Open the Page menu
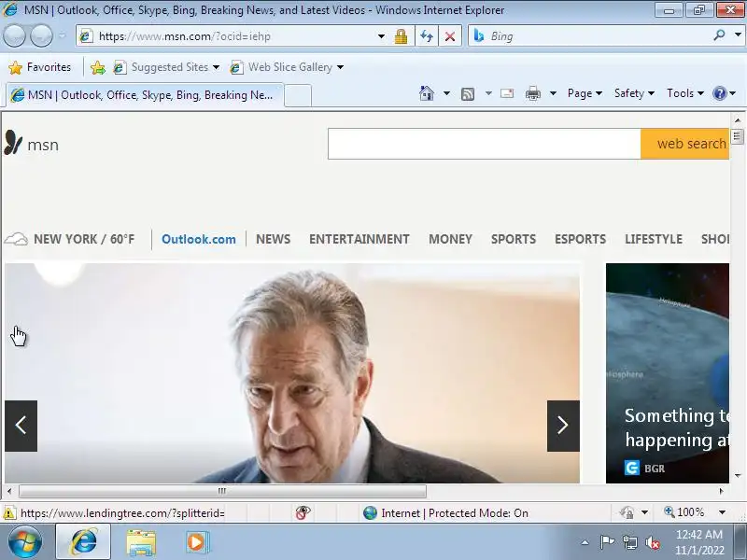The image size is (747, 560). [x=585, y=93]
